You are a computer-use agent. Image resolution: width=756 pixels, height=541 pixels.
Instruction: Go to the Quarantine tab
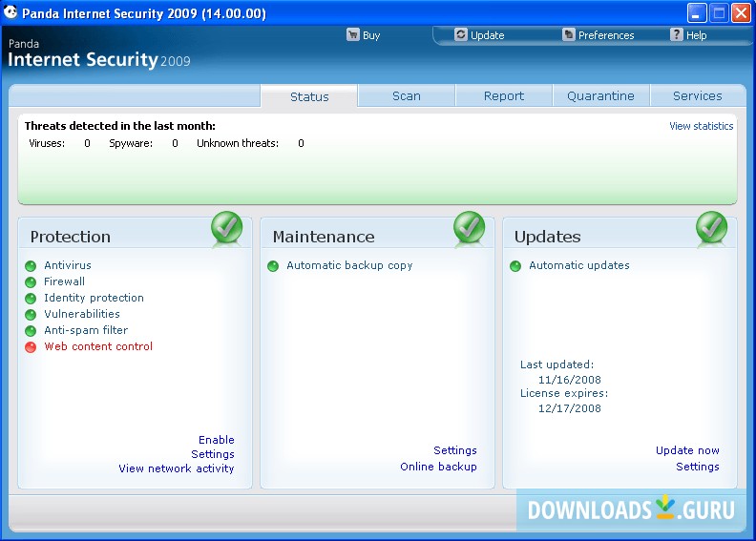pos(600,95)
